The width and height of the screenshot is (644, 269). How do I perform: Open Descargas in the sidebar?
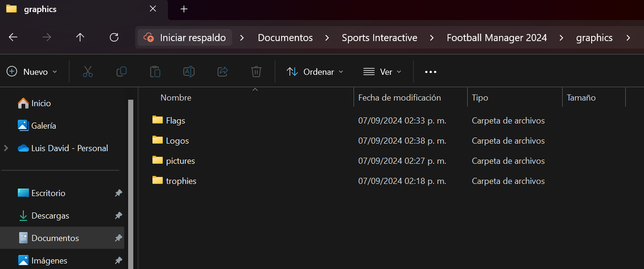(43, 216)
